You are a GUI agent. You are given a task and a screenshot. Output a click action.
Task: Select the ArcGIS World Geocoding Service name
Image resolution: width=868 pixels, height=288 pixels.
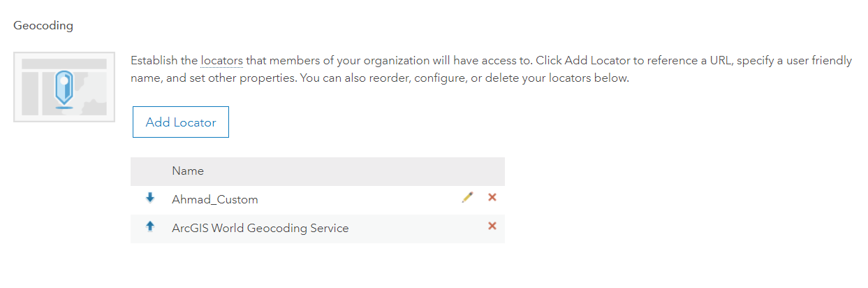[x=260, y=228]
